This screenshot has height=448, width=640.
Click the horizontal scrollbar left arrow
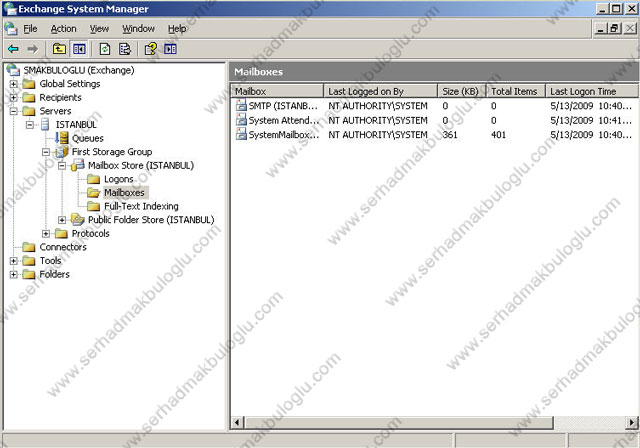tap(237, 422)
